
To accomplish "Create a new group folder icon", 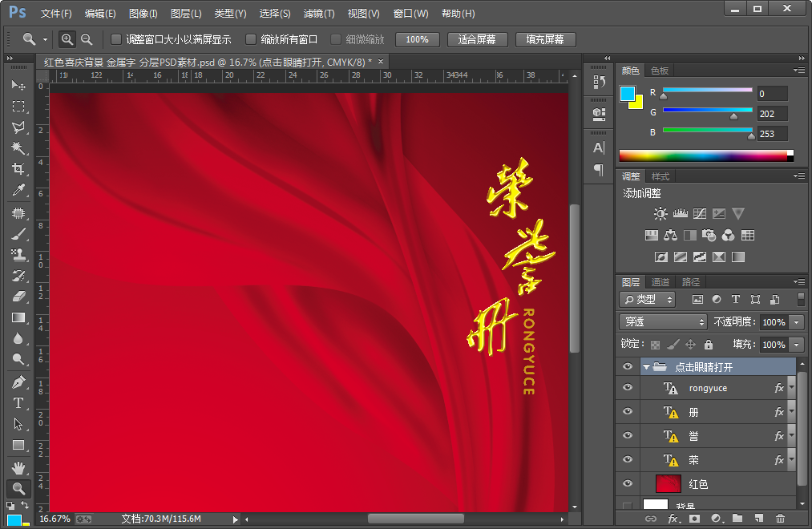I will (x=737, y=518).
